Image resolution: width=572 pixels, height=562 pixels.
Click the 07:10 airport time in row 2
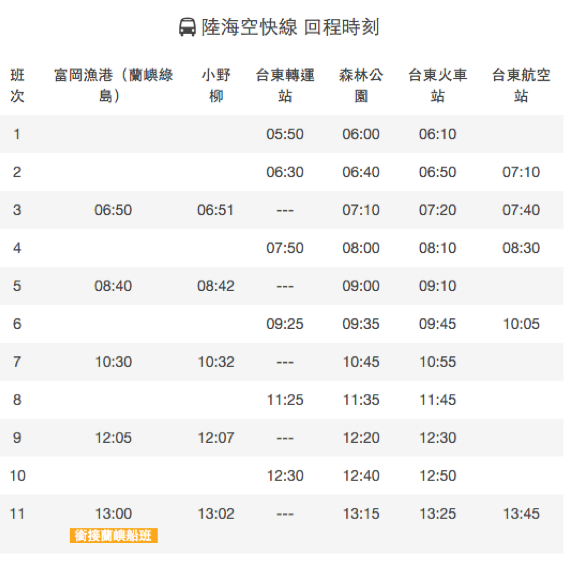521,172
